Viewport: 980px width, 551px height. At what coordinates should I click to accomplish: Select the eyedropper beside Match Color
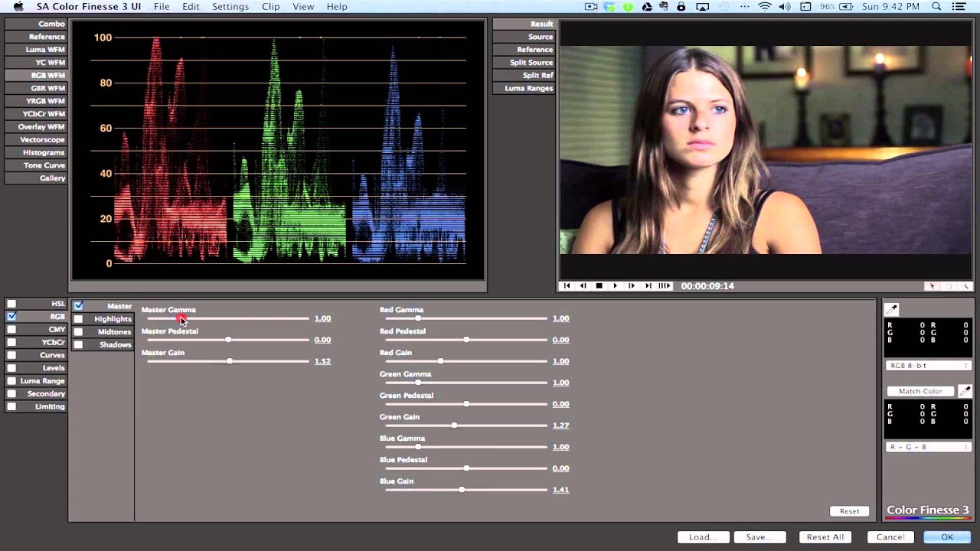pyautogui.click(x=965, y=391)
